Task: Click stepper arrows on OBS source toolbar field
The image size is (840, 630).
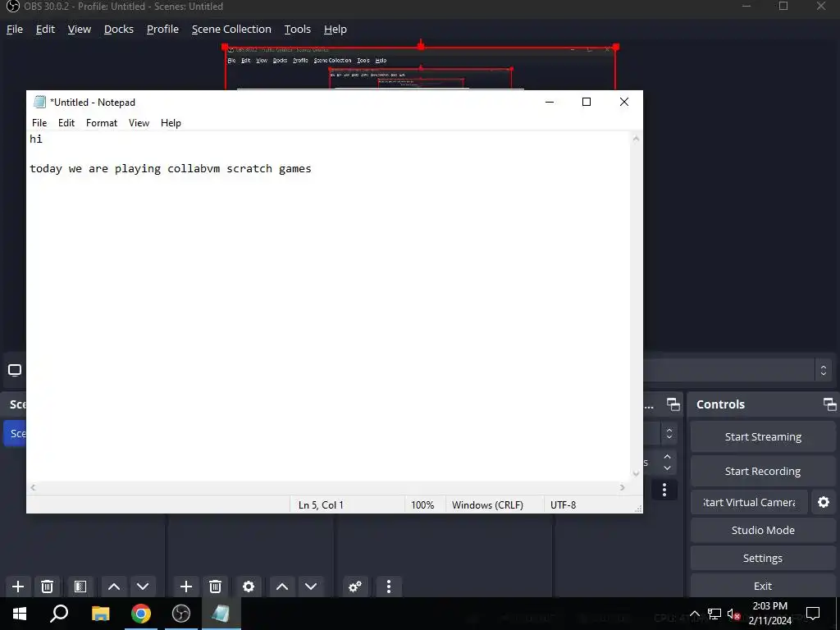Action: [x=824, y=370]
